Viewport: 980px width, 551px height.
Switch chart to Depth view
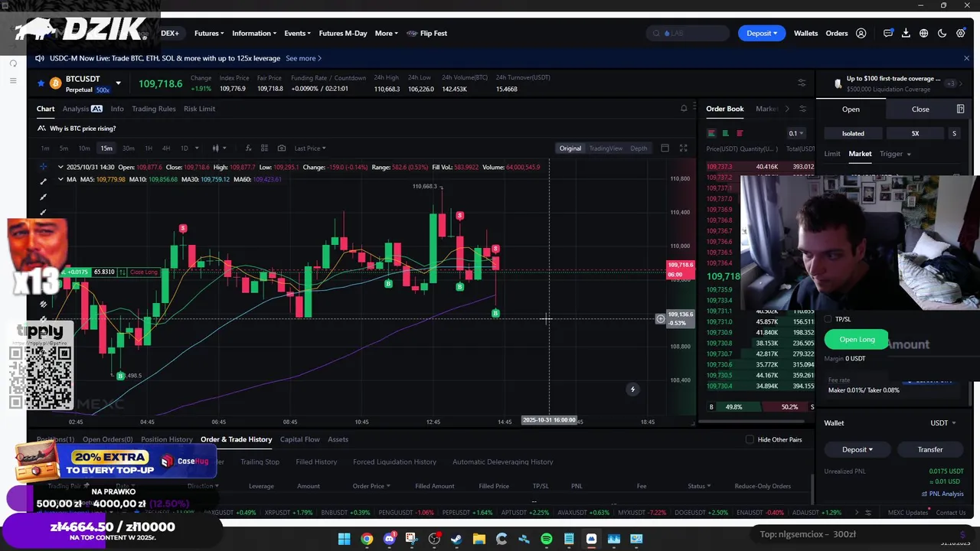click(639, 148)
